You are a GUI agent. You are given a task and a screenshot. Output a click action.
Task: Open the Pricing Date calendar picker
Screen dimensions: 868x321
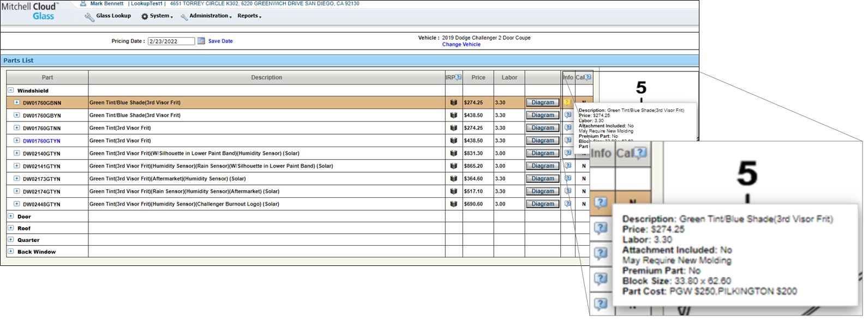(x=201, y=41)
